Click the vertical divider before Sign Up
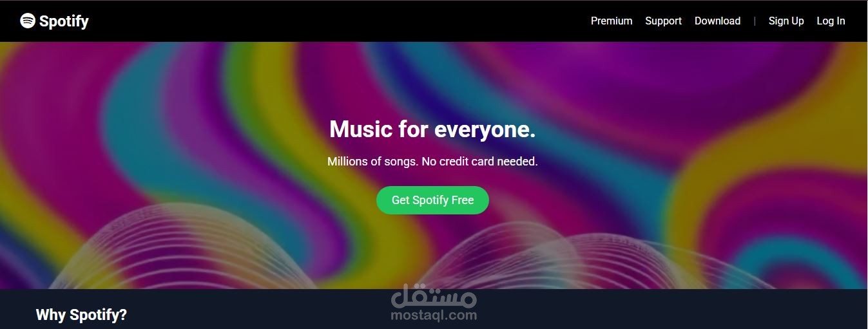The image size is (868, 329). [x=755, y=21]
